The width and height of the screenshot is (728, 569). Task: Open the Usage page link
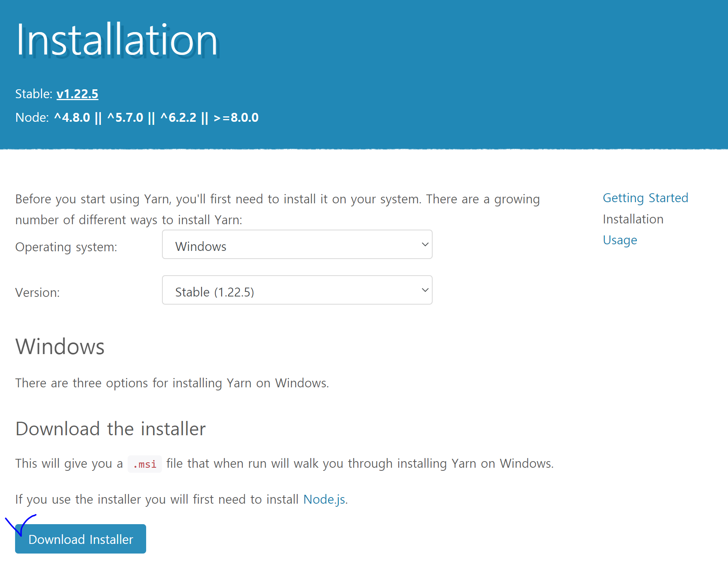[x=620, y=240]
